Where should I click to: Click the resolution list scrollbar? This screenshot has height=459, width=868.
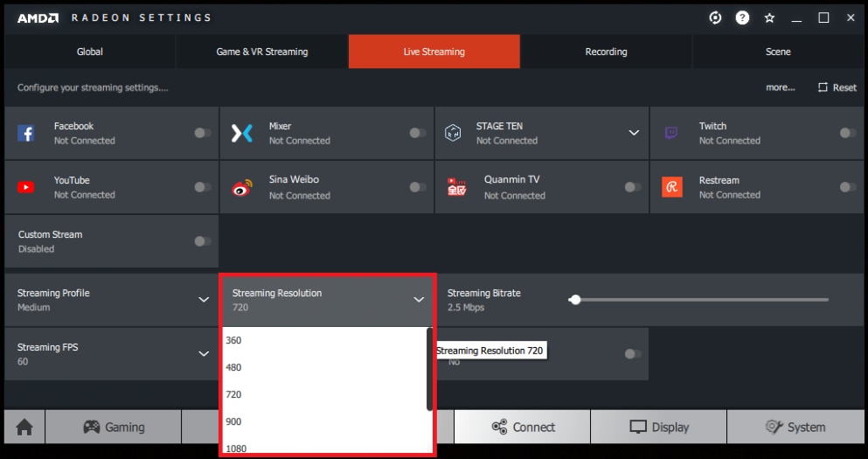tap(429, 369)
